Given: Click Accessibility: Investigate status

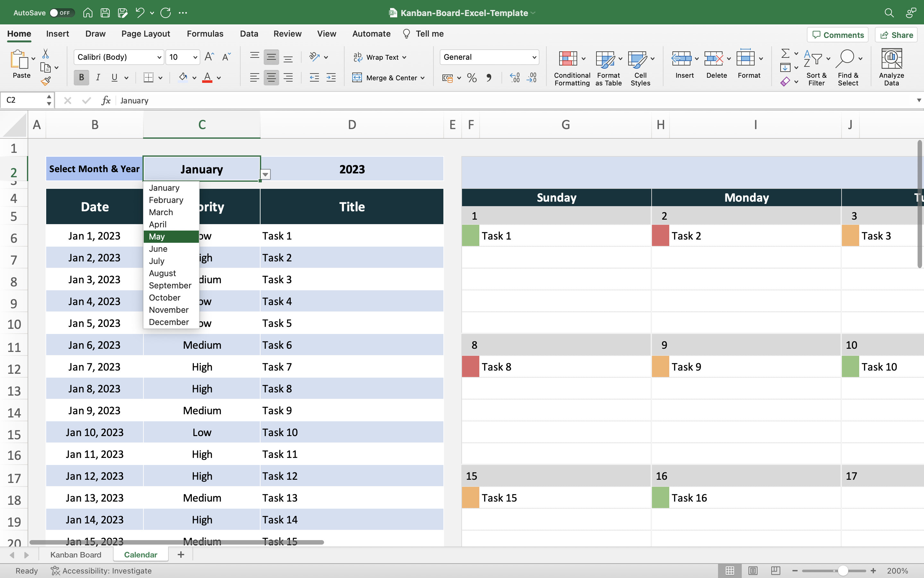Looking at the screenshot, I should coord(102,570).
